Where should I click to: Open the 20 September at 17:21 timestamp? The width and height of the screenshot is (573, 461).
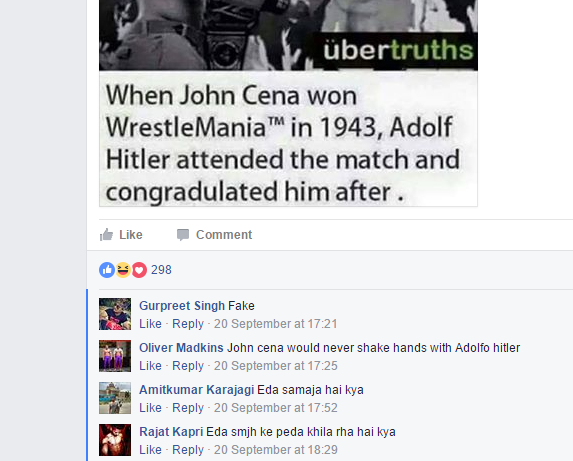(x=276, y=324)
